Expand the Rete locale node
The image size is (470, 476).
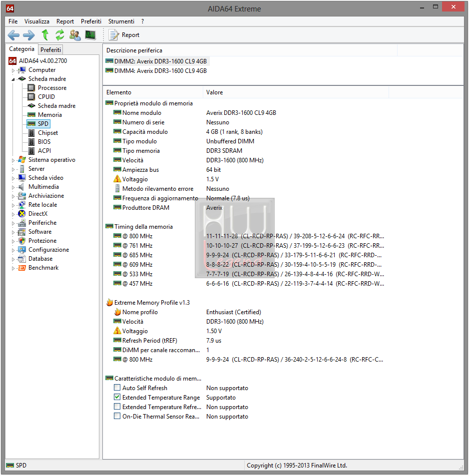13,205
